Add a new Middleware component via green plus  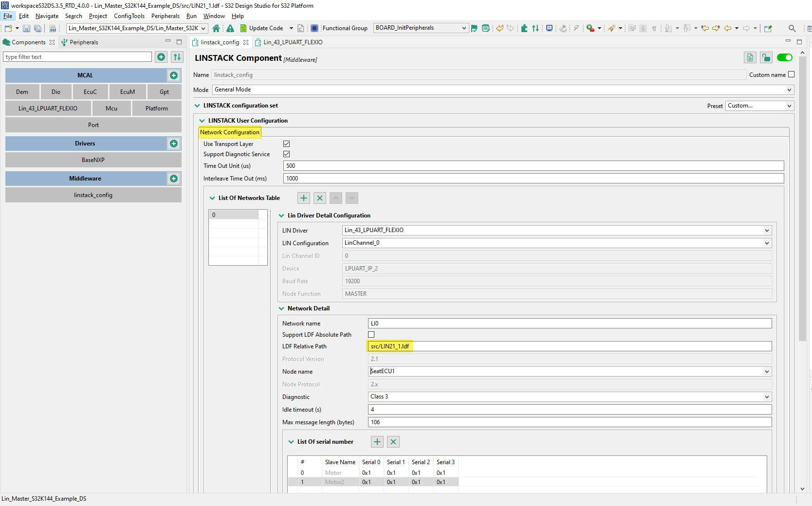coord(174,179)
